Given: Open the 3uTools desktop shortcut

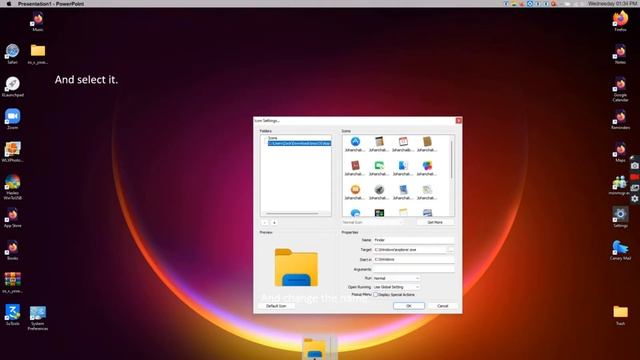Looking at the screenshot, I should (x=12, y=315).
